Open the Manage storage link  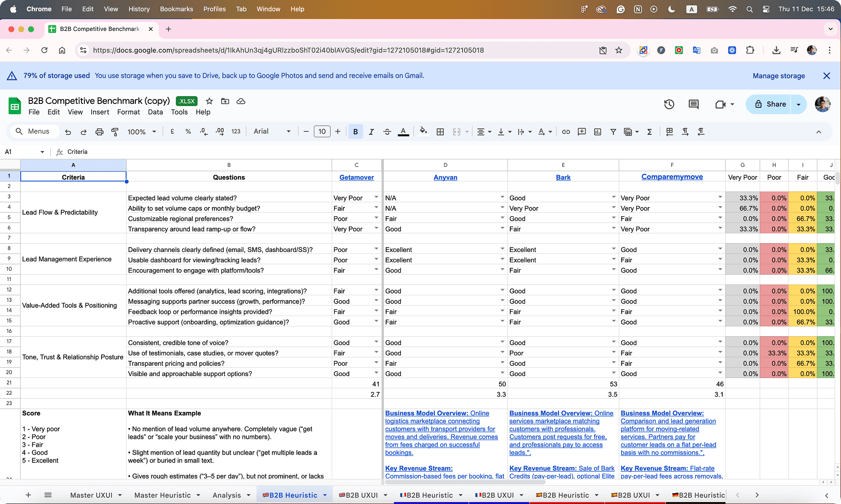pos(779,76)
